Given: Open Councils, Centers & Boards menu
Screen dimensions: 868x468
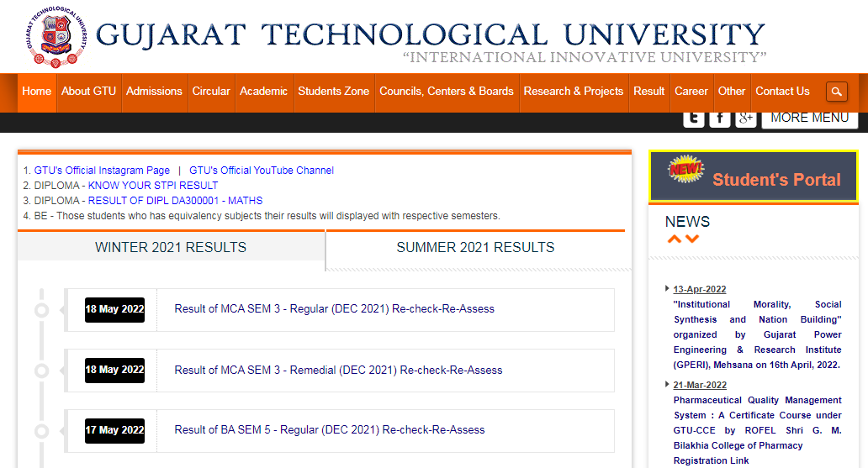Looking at the screenshot, I should point(446,92).
